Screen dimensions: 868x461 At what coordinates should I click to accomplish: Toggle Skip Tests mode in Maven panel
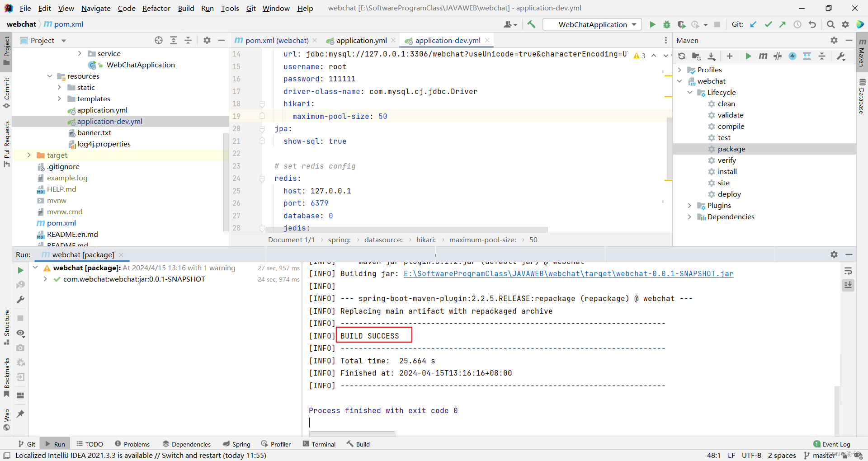[x=793, y=56]
